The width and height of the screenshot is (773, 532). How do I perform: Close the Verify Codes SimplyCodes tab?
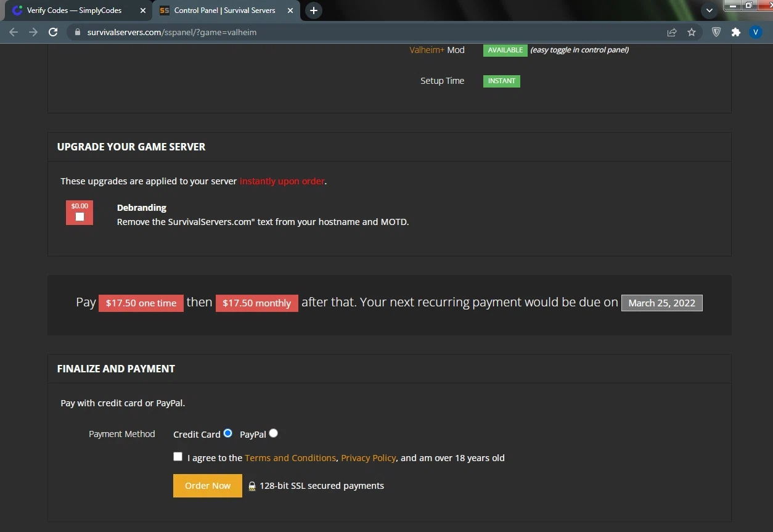coord(143,10)
